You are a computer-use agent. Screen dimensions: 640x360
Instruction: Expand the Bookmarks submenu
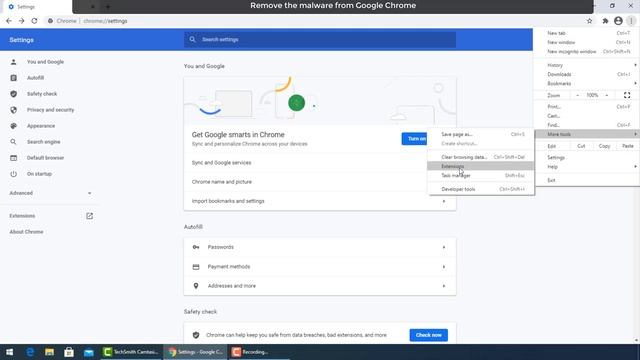[587, 84]
